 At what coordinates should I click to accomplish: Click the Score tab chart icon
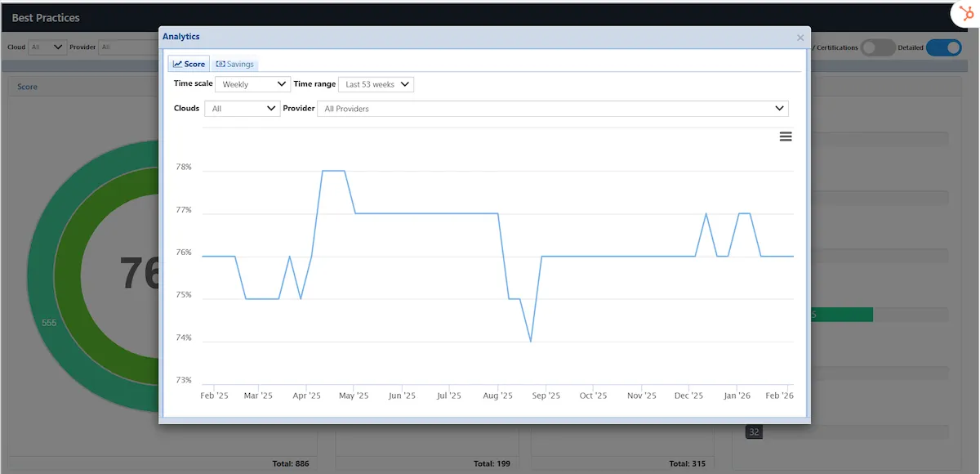click(177, 64)
